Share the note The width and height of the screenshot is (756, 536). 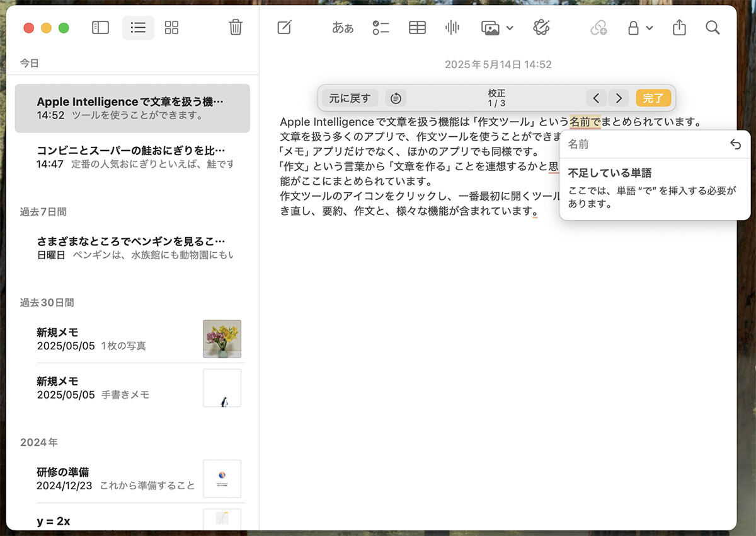(679, 28)
